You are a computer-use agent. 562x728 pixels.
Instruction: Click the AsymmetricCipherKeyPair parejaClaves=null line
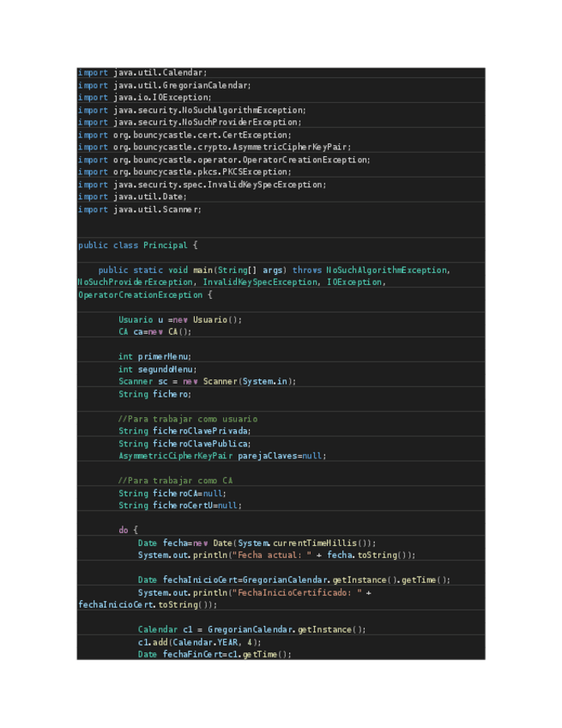[222, 456]
